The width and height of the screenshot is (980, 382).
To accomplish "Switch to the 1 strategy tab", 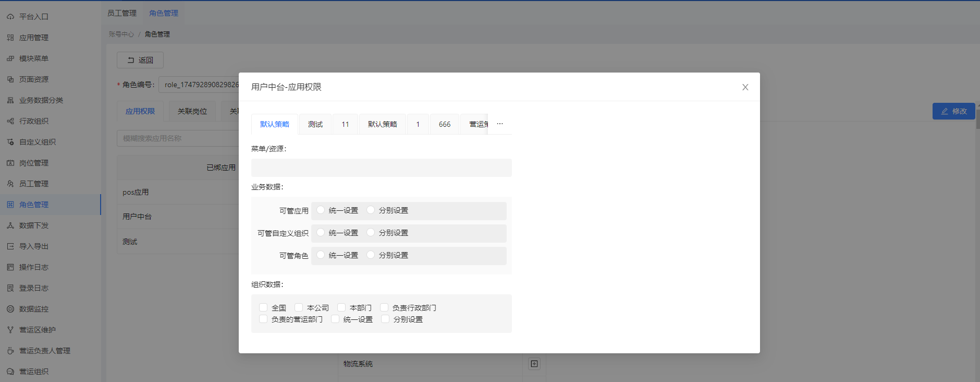I will click(x=418, y=124).
